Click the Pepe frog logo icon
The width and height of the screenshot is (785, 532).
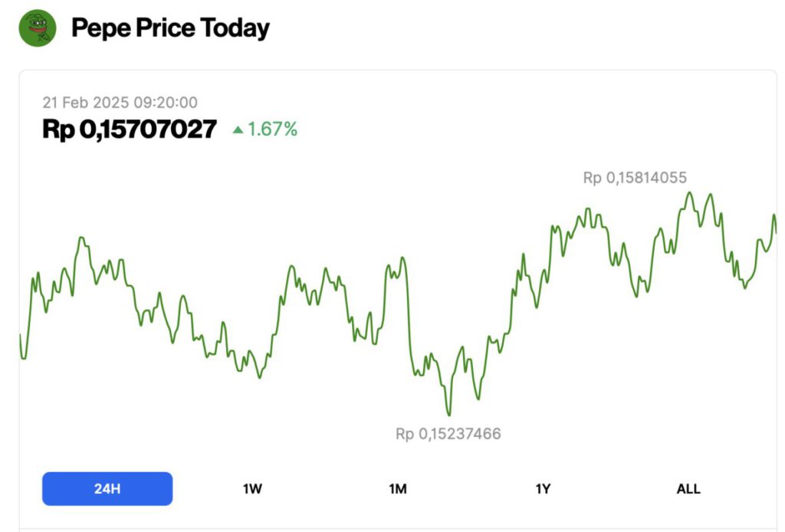coord(38,28)
